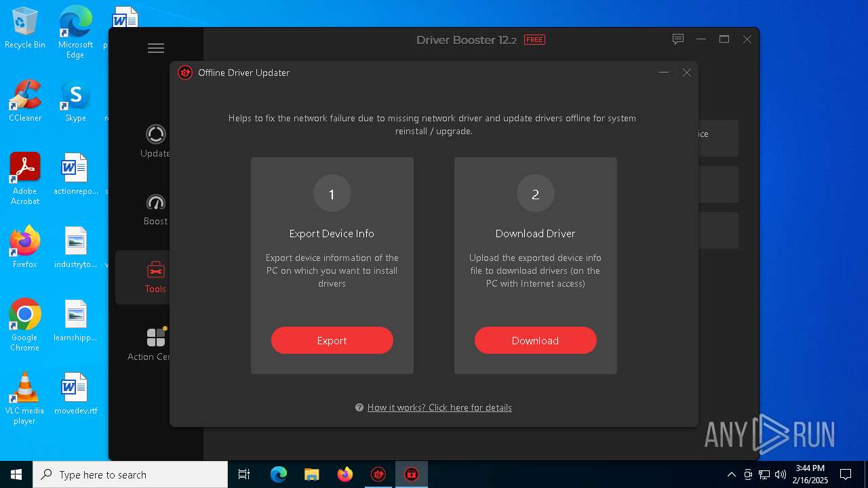Click the 'Download Driver' heading
Viewport: 868px width, 488px height.
535,233
